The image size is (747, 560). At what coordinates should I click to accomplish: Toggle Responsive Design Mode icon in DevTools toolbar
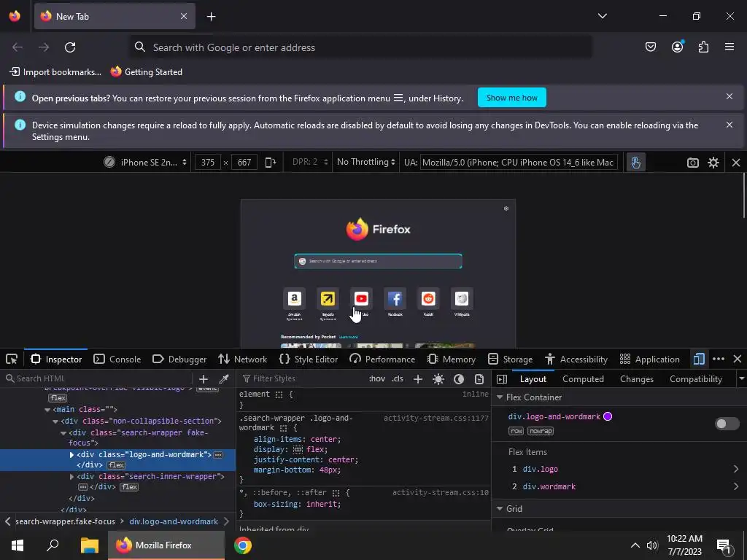coord(698,359)
